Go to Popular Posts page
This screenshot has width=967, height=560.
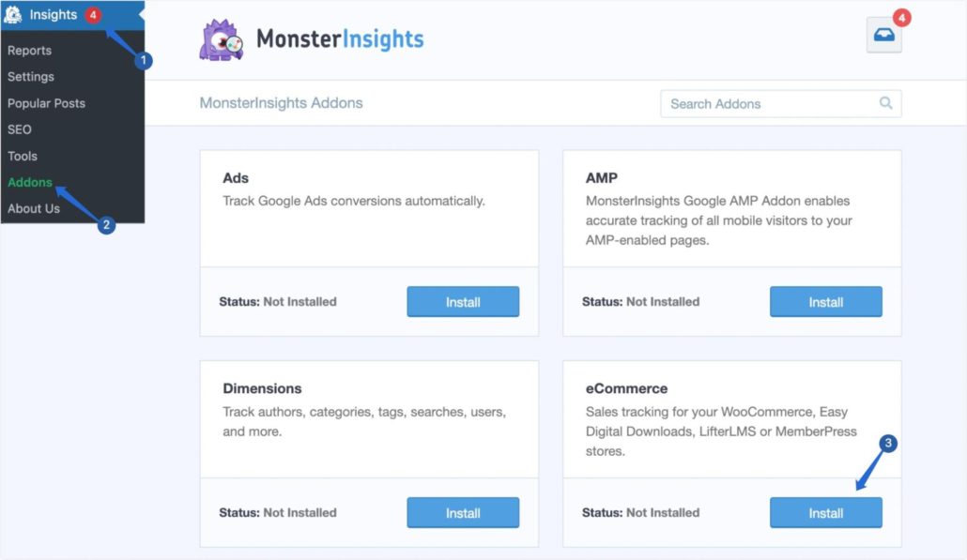[46, 103]
